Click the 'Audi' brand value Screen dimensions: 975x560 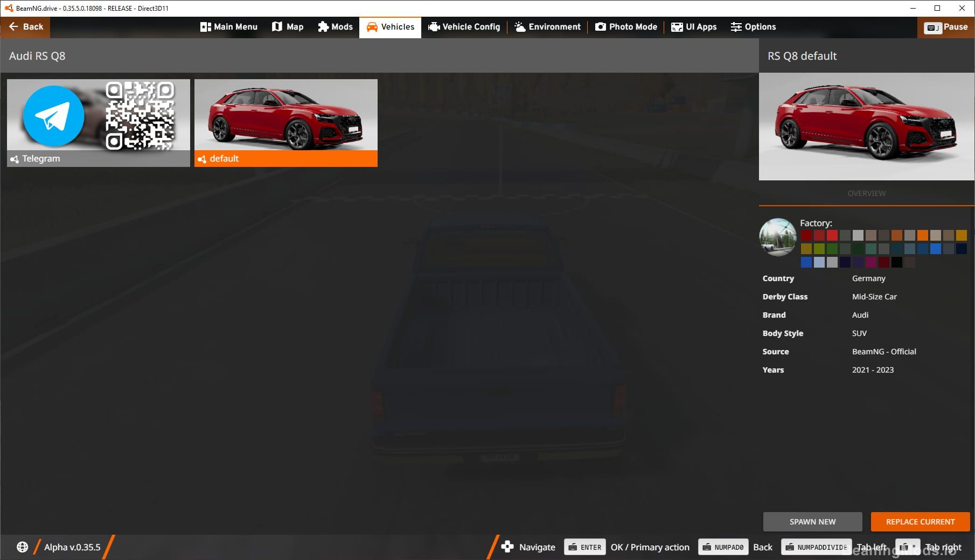[x=860, y=315]
